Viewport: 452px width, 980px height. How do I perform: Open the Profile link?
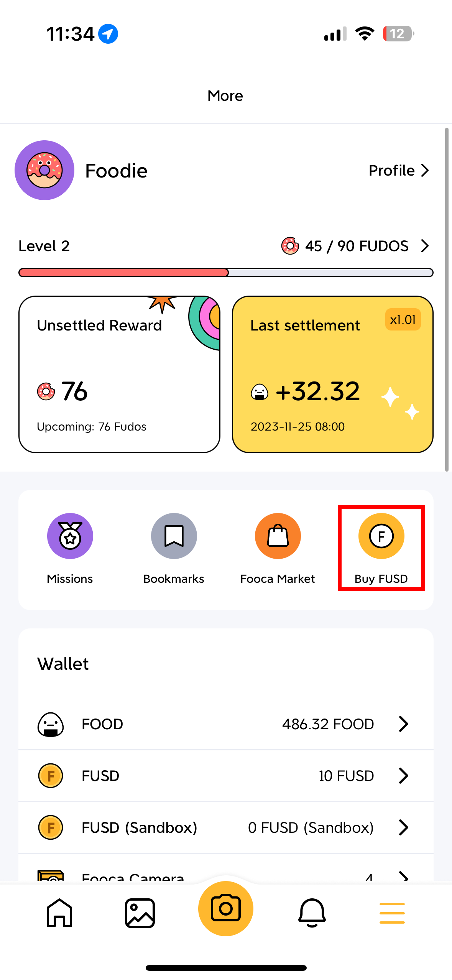point(398,170)
